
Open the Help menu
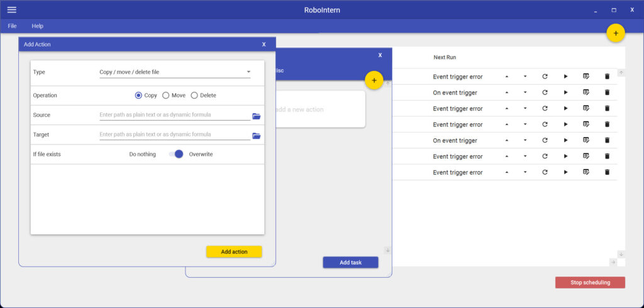37,26
